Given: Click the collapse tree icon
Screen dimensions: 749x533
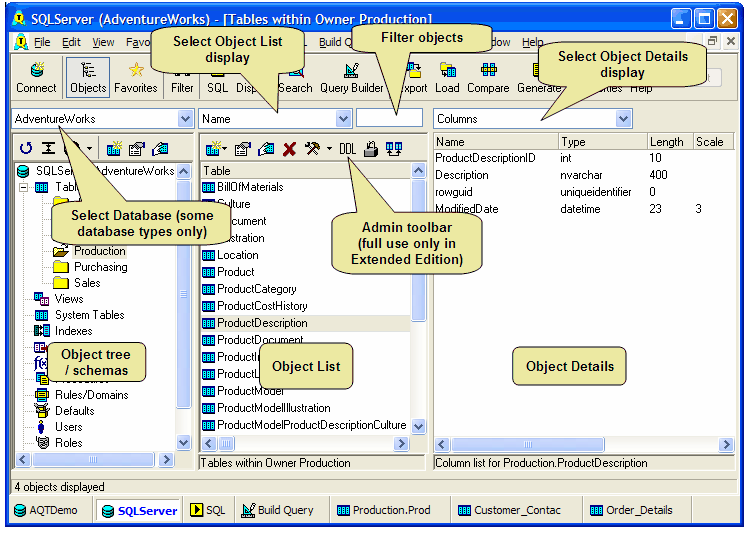Looking at the screenshot, I should click(x=48, y=149).
